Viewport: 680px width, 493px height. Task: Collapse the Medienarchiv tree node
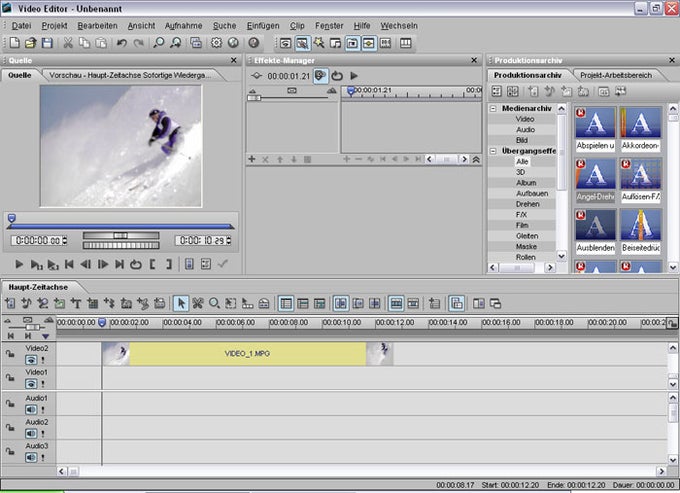click(x=493, y=108)
